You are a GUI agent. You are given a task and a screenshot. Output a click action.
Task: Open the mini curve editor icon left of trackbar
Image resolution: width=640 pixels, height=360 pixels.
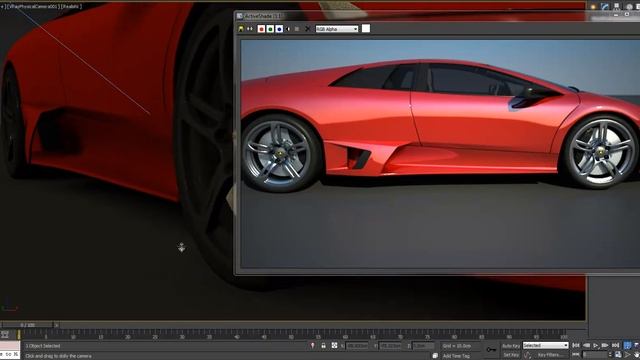5,335
